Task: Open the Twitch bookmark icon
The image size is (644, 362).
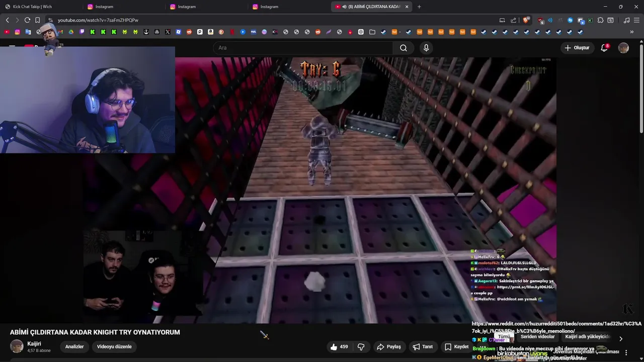Action: 82,32
